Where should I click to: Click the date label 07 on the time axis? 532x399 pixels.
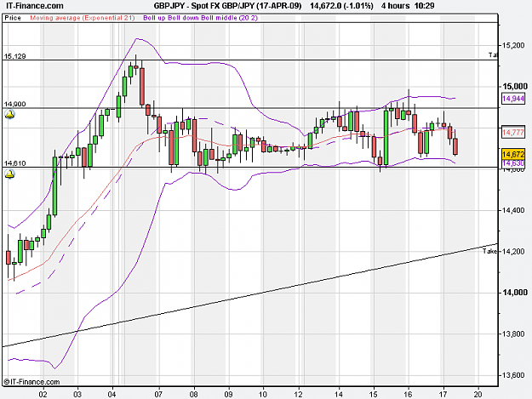[x=158, y=394]
